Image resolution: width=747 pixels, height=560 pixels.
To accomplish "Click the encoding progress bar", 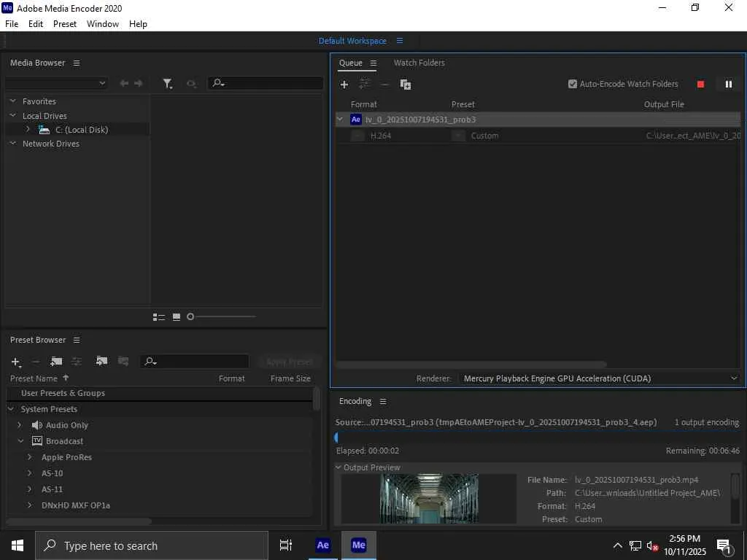I will [x=538, y=437].
